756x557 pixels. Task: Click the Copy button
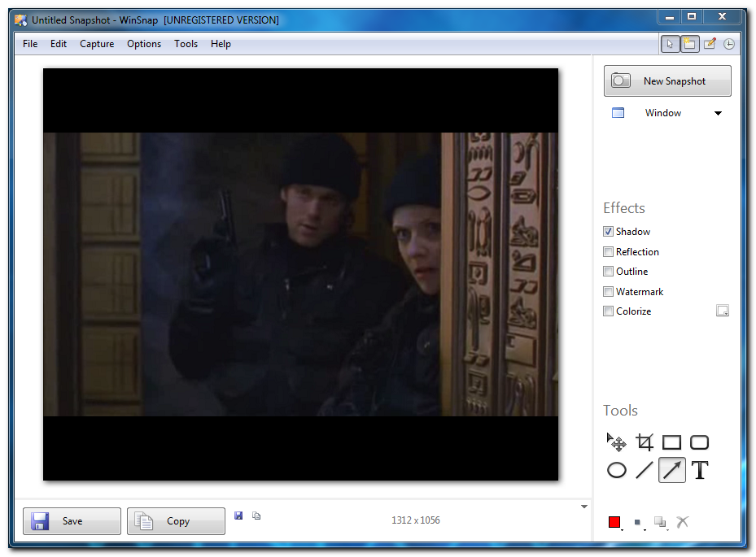pos(176,521)
